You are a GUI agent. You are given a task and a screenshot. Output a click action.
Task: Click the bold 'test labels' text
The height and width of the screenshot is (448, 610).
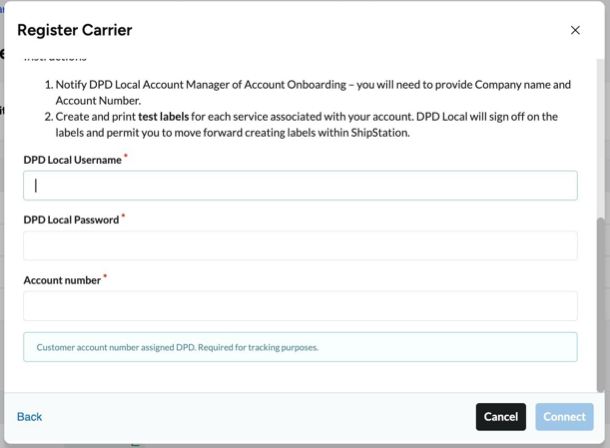[x=167, y=117]
